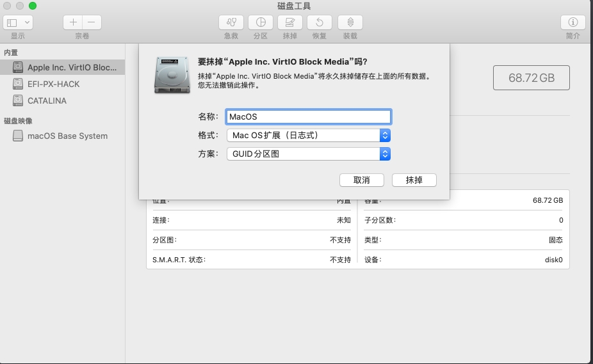This screenshot has width=593, height=364.
Task: Open the Info (简介) toolbar icon
Action: 573,22
